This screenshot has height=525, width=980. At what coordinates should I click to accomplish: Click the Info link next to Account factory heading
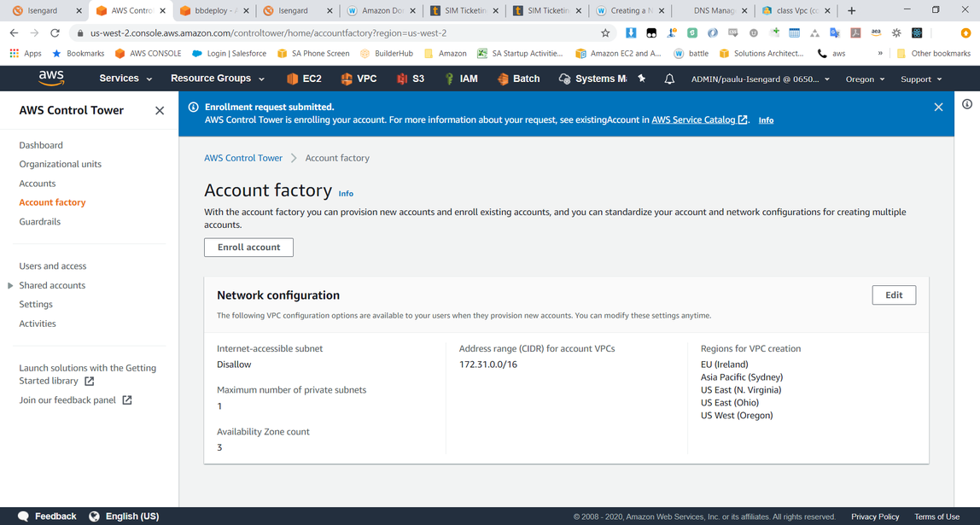tap(346, 194)
